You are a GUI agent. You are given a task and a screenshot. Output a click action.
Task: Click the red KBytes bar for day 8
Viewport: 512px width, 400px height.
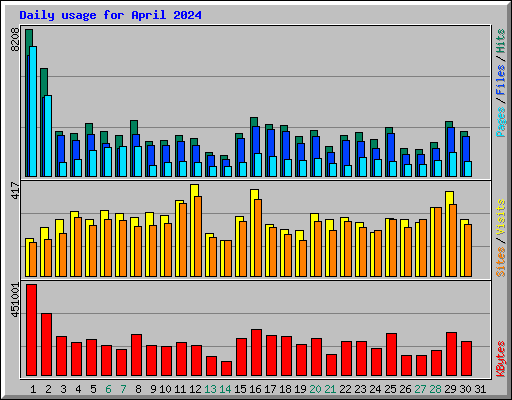(x=136, y=355)
